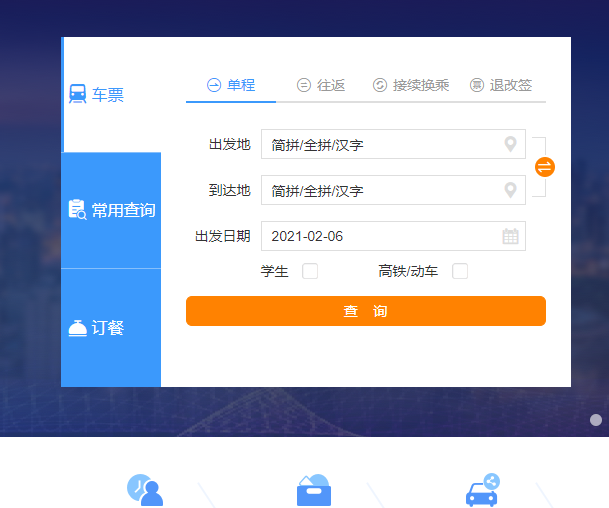Open the calendar icon for 出发日期
609x508 pixels.
[x=510, y=237]
